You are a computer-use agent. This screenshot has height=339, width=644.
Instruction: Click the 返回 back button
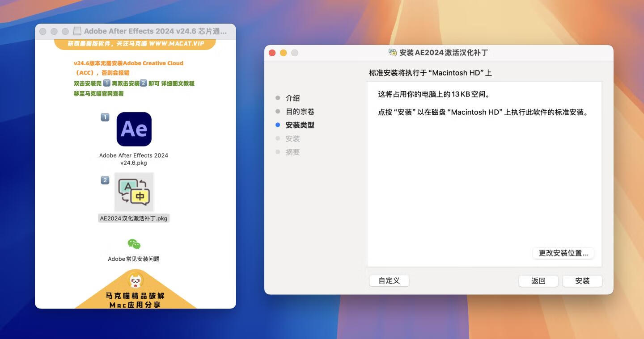click(x=538, y=281)
